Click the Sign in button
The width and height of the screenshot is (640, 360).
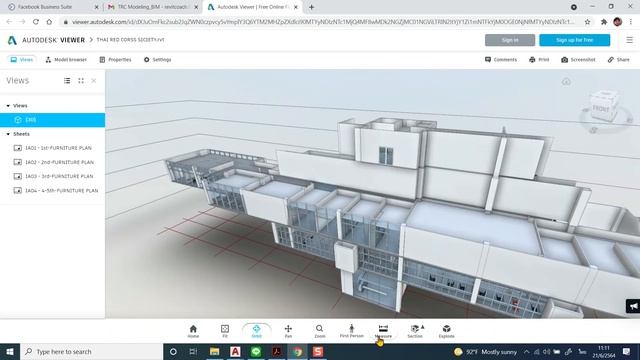click(510, 40)
